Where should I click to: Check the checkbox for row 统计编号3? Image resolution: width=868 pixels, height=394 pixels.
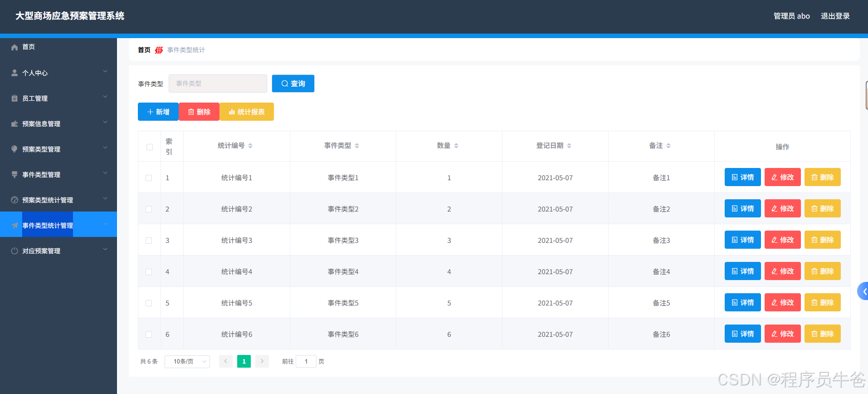149,241
